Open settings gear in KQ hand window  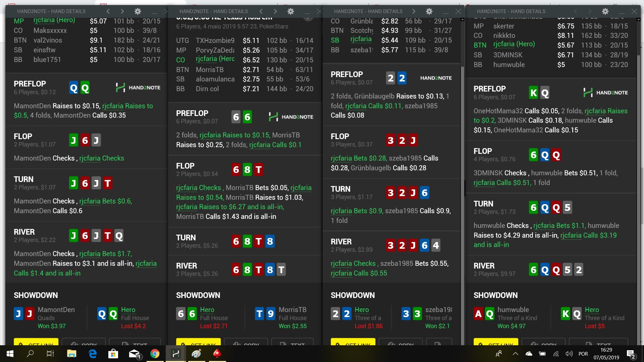605,11
